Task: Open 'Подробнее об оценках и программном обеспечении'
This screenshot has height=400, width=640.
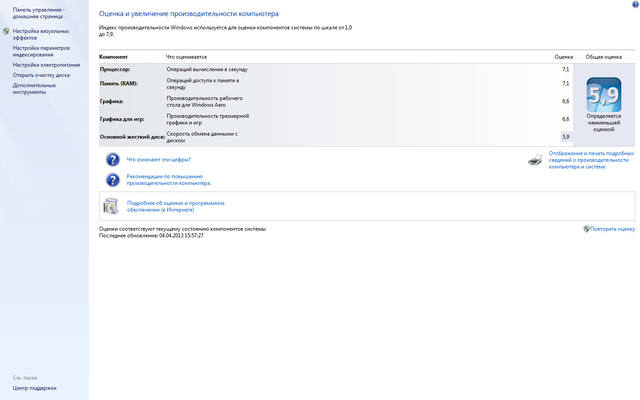Action: [175, 205]
